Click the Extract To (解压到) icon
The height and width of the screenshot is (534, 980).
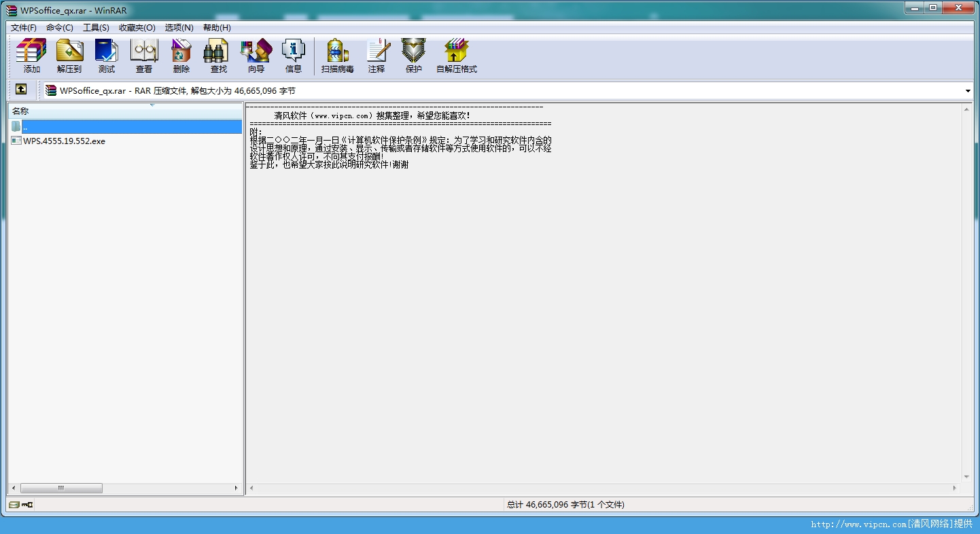69,55
